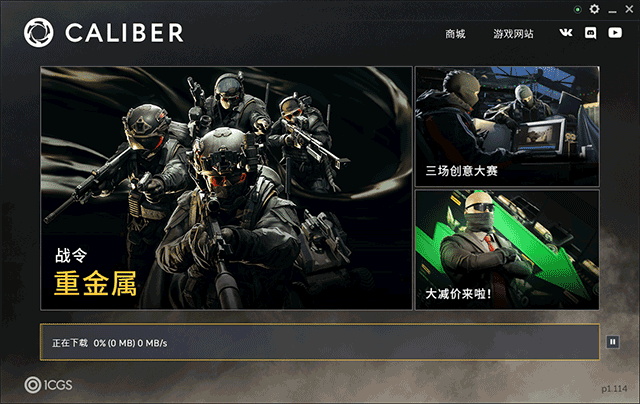Click the 0% (0 MB) download status text
This screenshot has width=640, height=404.
(x=114, y=343)
